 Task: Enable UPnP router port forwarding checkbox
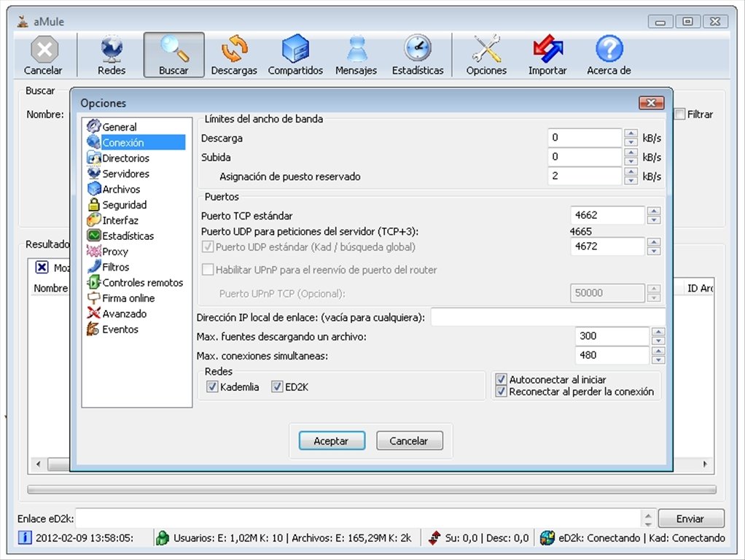pyautogui.click(x=208, y=270)
